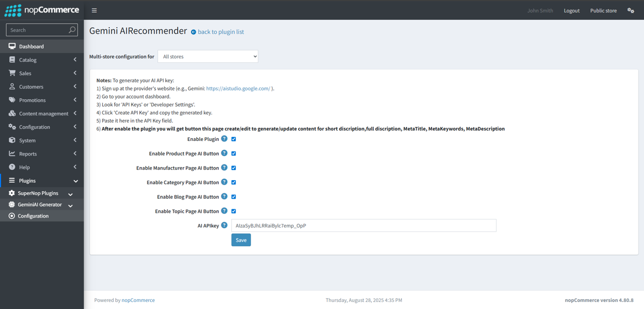Click help icon next to Enable Topic Page AI Button
The height and width of the screenshot is (309, 644).
[224, 211]
